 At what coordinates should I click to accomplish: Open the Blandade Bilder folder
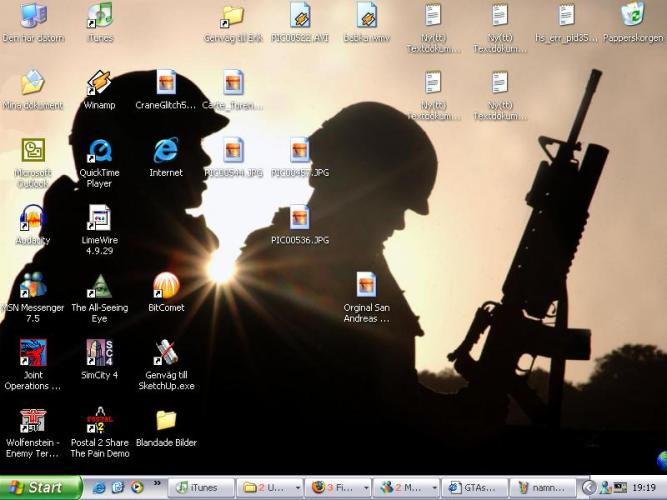pyautogui.click(x=165, y=421)
